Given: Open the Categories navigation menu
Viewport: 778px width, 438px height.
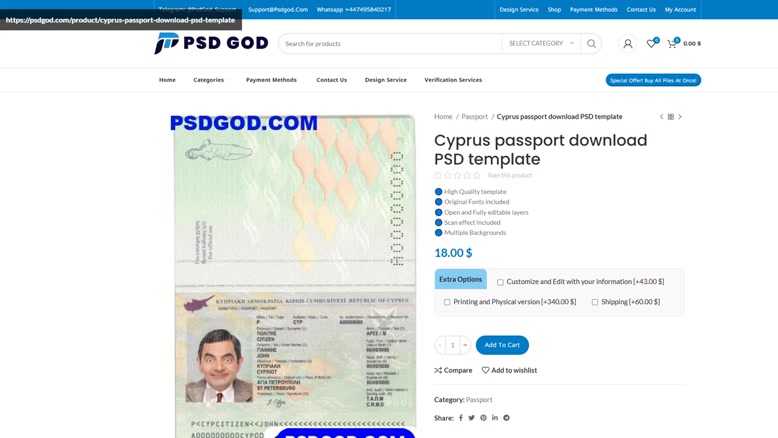Looking at the screenshot, I should pos(209,80).
